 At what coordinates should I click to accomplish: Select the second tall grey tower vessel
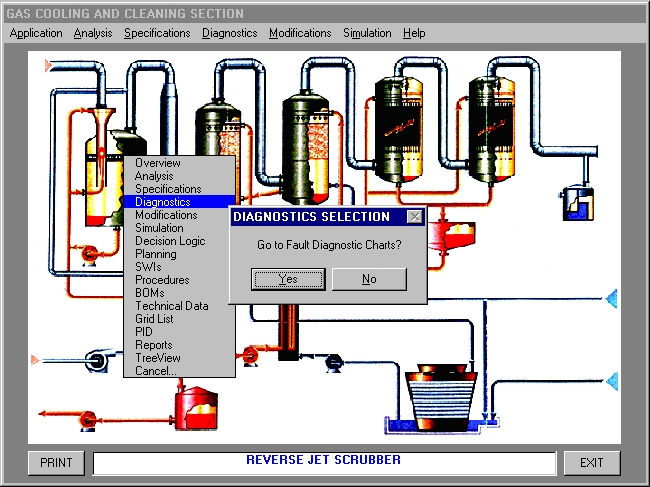tap(306, 147)
